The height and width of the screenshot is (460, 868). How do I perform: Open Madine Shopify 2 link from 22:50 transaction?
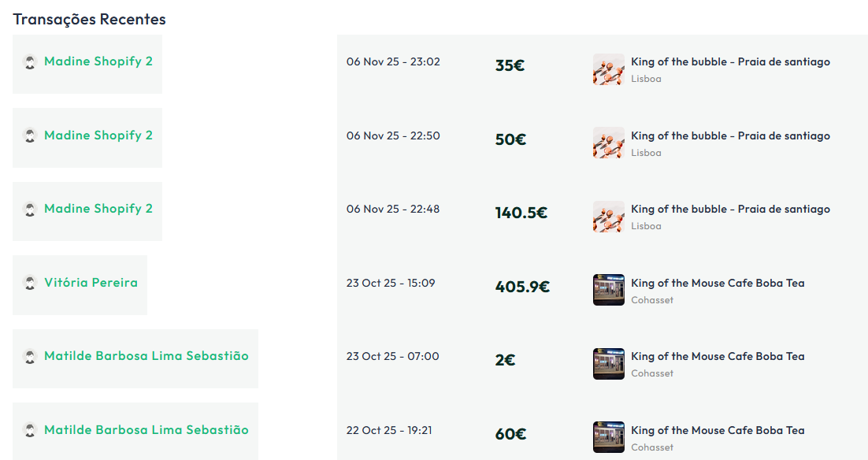click(x=98, y=135)
